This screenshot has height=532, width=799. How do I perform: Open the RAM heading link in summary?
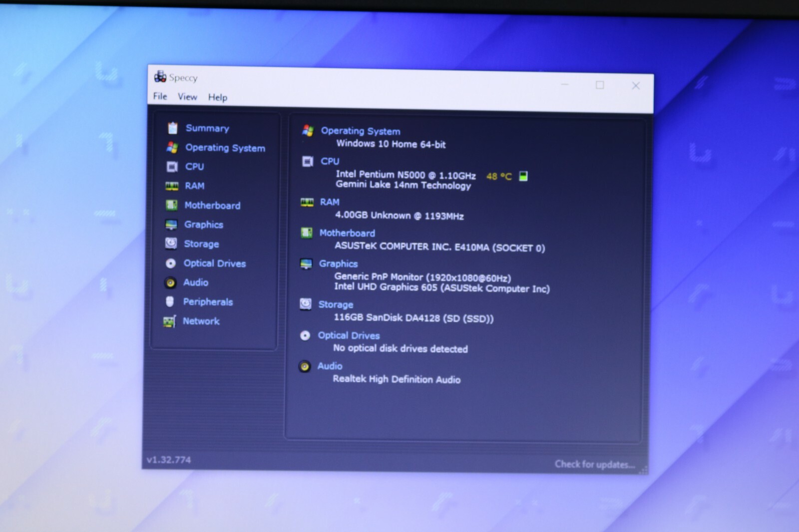pyautogui.click(x=330, y=202)
